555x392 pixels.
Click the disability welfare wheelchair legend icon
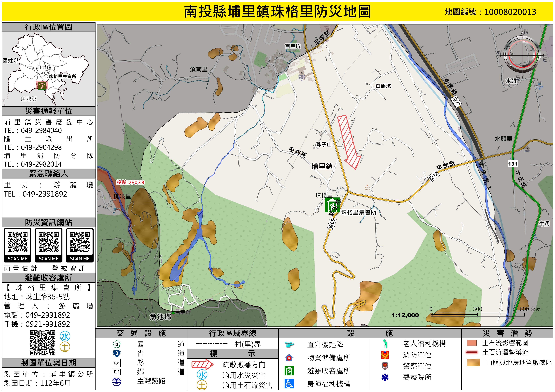289,384
